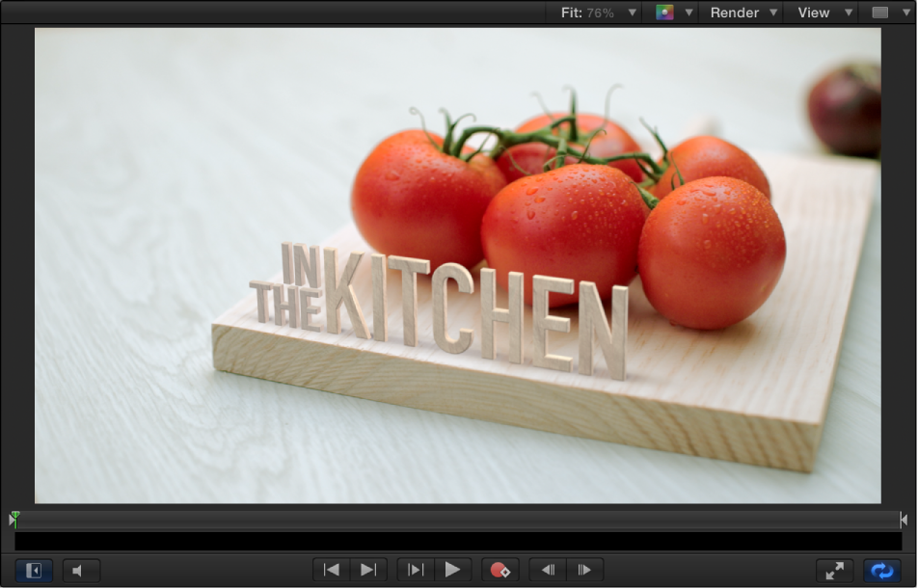Jump to the start of the play range
Image resolution: width=918 pixels, height=588 pixels.
coord(331,570)
